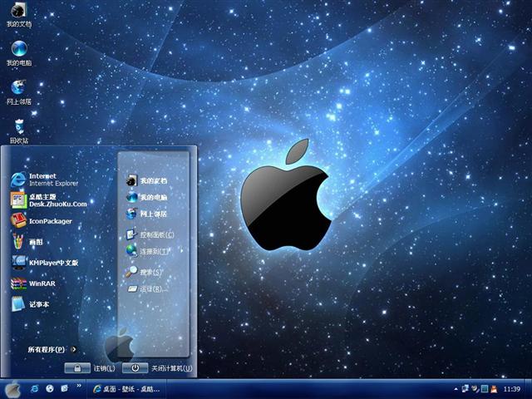Expand 所有程序(P) all programs list
The width and height of the screenshot is (532, 399).
coord(52,349)
